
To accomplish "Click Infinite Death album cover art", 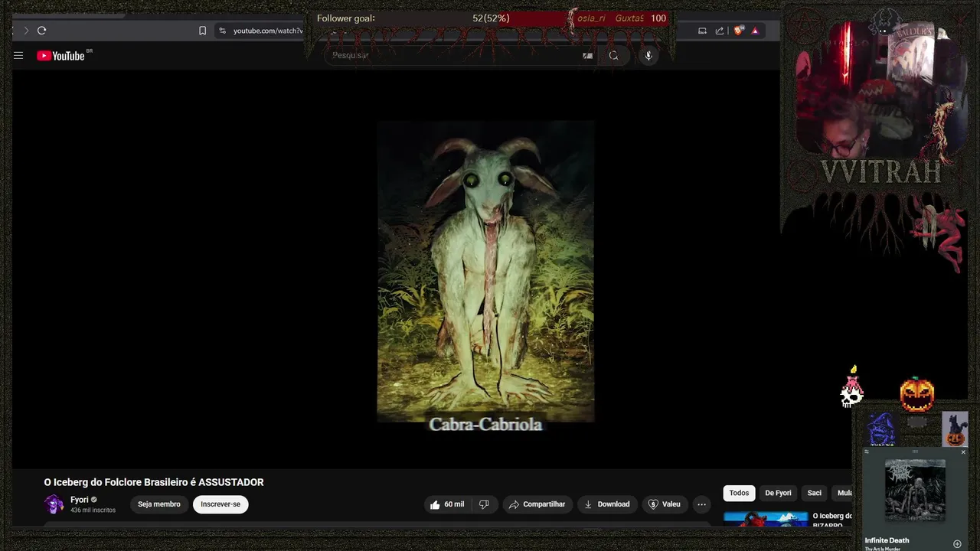I will point(915,490).
